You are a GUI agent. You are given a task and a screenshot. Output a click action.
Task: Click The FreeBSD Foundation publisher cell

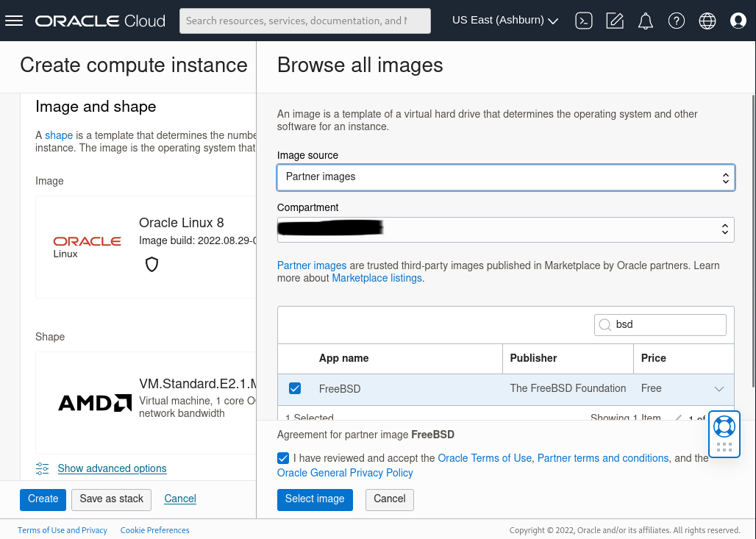pyautogui.click(x=568, y=388)
